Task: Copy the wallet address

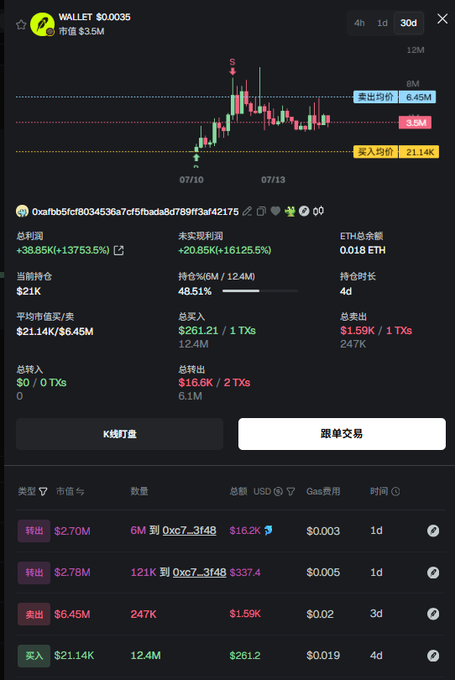Action: (261, 211)
